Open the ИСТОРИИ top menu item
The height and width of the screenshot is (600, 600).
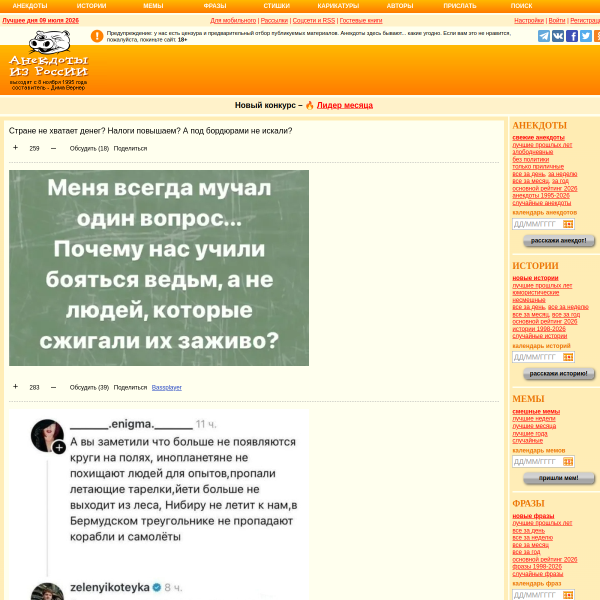(x=91, y=6)
